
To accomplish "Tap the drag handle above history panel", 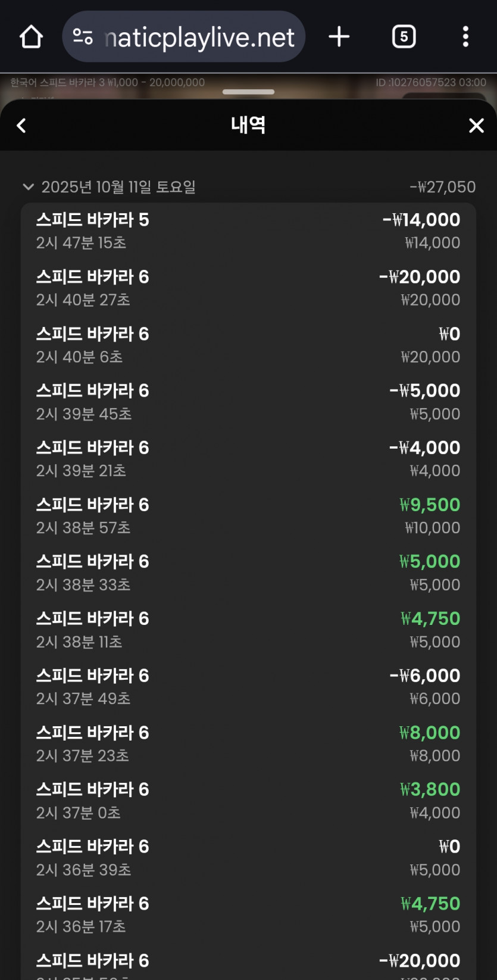I will tap(248, 92).
